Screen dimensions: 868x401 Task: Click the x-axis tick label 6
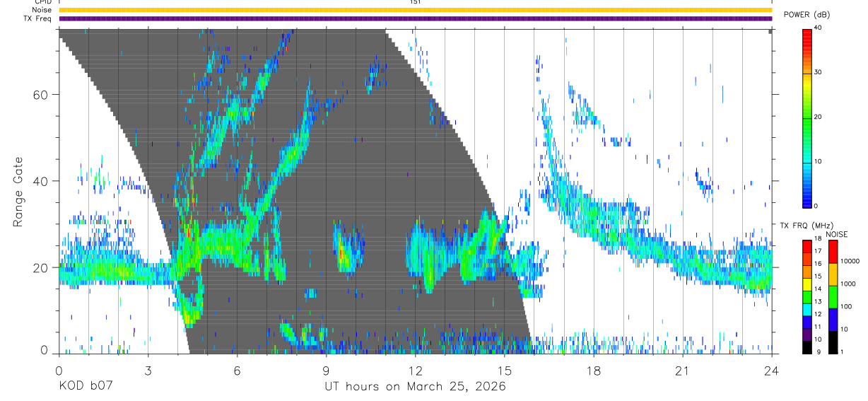237,370
